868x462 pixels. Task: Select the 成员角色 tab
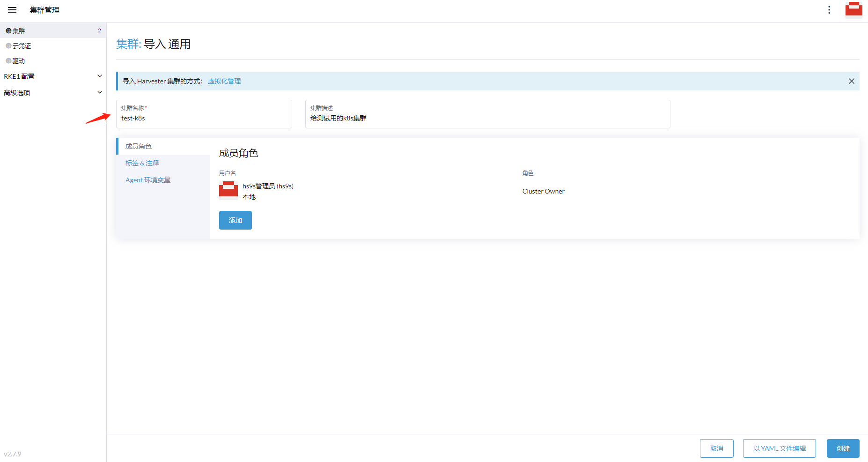(x=139, y=146)
